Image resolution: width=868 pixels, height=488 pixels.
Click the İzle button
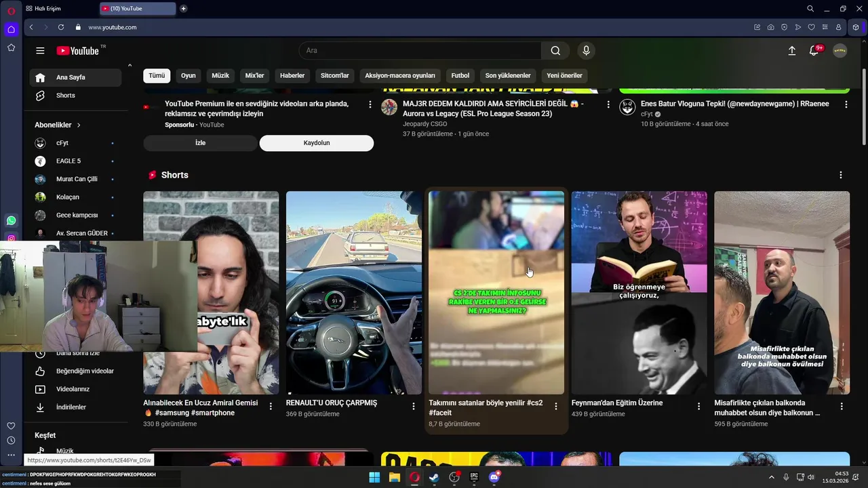[x=200, y=143]
